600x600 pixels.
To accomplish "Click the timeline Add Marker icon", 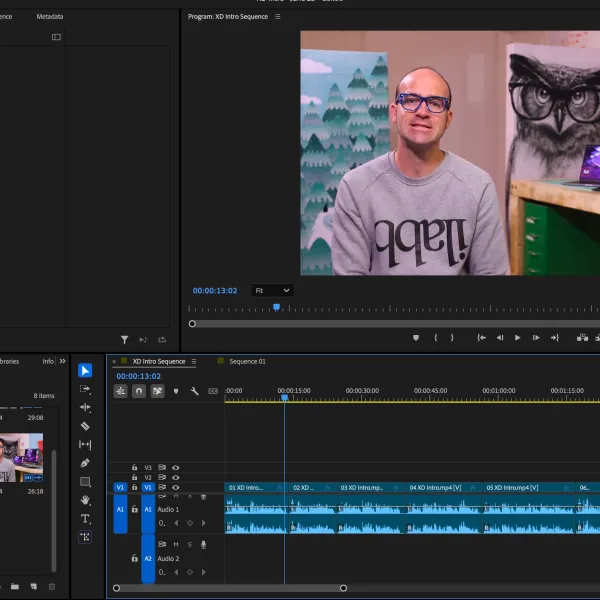I will tap(176, 391).
